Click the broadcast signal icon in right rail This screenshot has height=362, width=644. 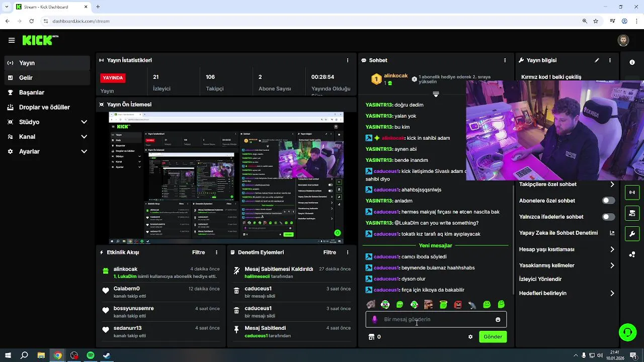click(x=632, y=193)
